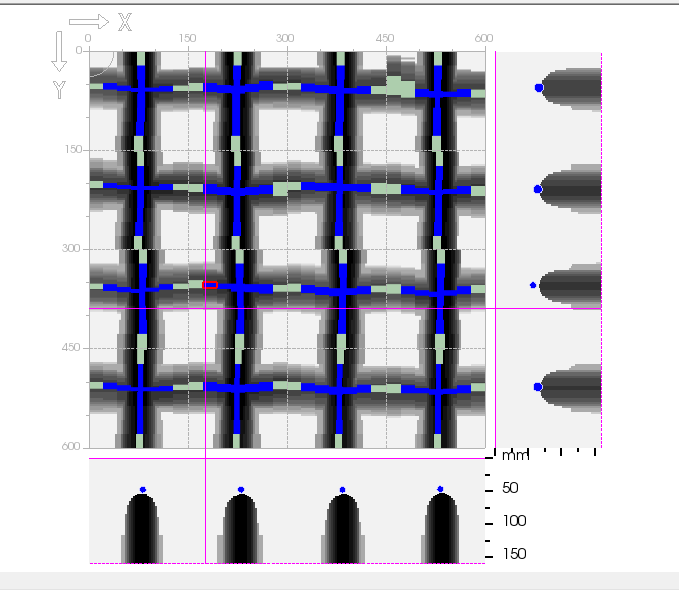
Task: Click the bottom blue dot in right profile
Action: coord(538,386)
